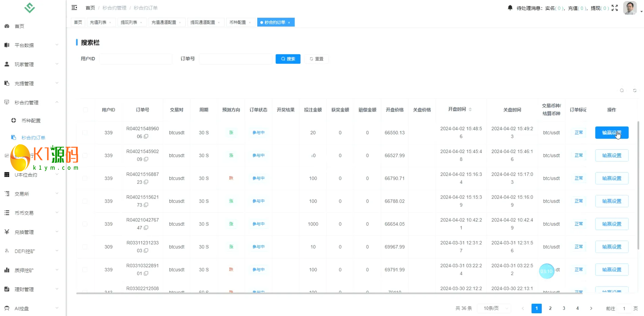Click the notification bell icon
644x316 pixels.
tap(510, 7)
